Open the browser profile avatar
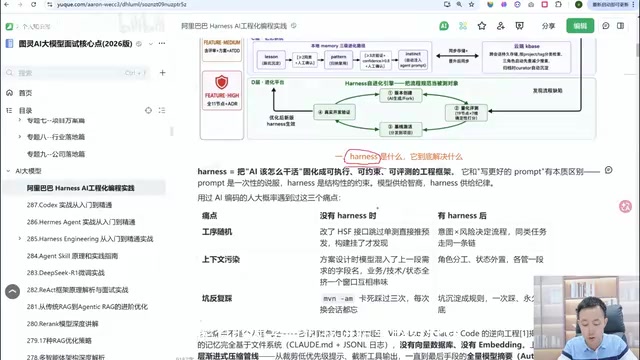The height and width of the screenshot is (360, 640). pos(578,4)
